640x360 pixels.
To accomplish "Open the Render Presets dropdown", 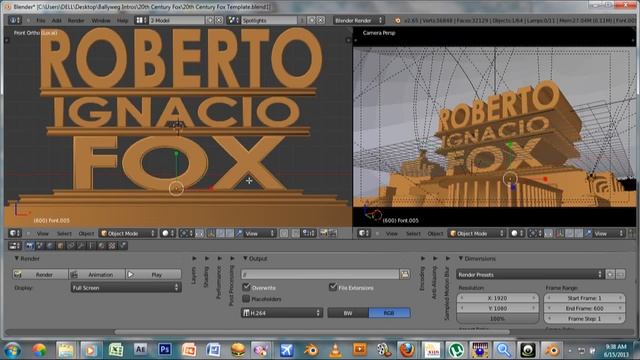I will (x=529, y=275).
